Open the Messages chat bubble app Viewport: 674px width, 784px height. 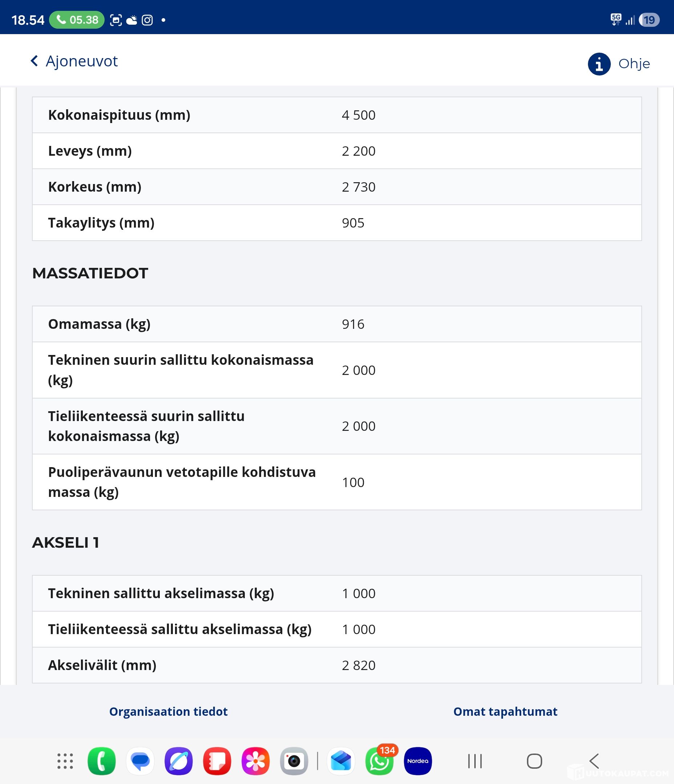click(140, 761)
